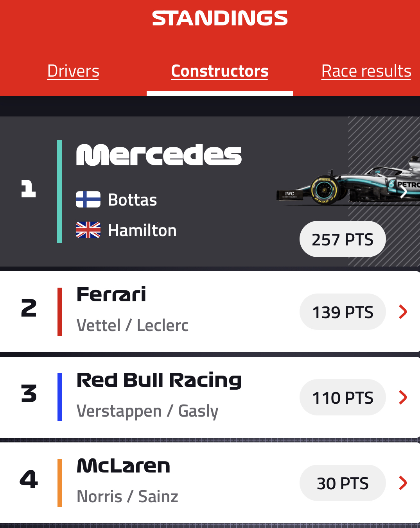The height and width of the screenshot is (528, 420).
Task: Open the Ferrari team name
Action: 111,295
